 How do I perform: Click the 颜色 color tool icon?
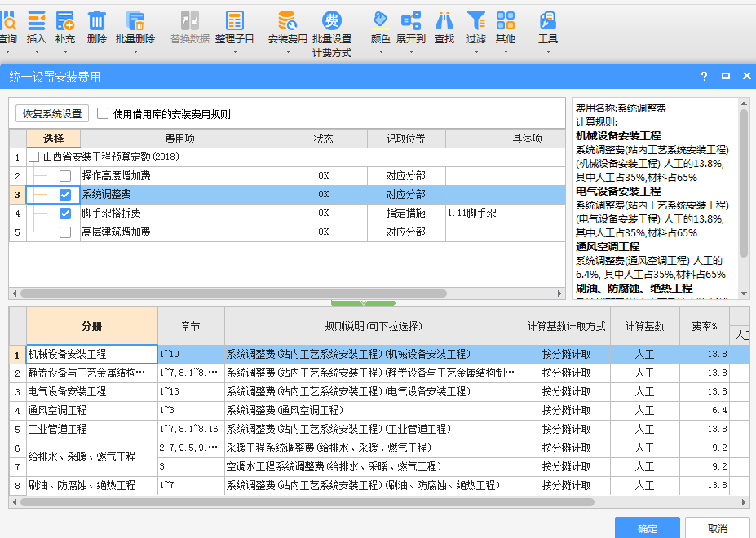tap(380, 20)
